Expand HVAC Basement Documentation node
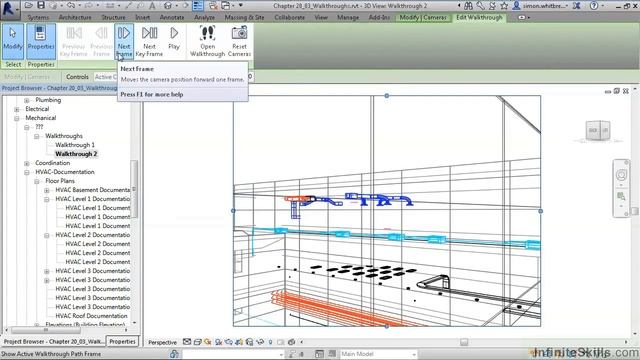This screenshot has width=640, height=360. [x=47, y=190]
